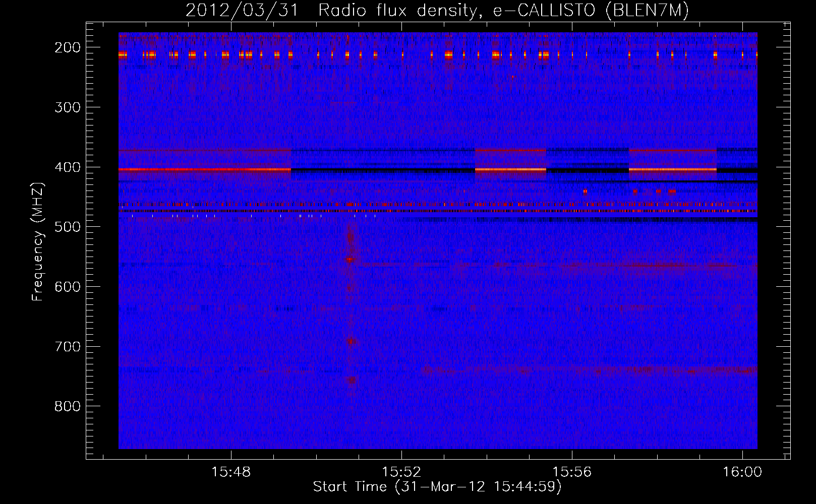Image resolution: width=816 pixels, height=504 pixels.
Task: Click the 700 frequency tick label
Action: coord(68,347)
